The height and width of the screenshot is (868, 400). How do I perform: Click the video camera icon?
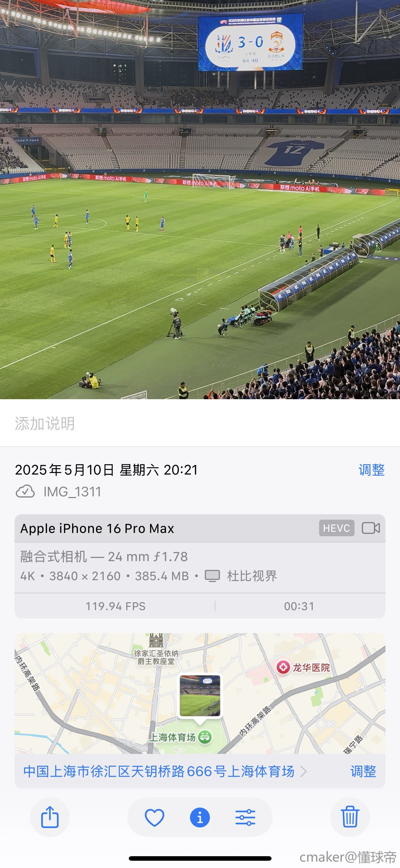pyautogui.click(x=371, y=528)
